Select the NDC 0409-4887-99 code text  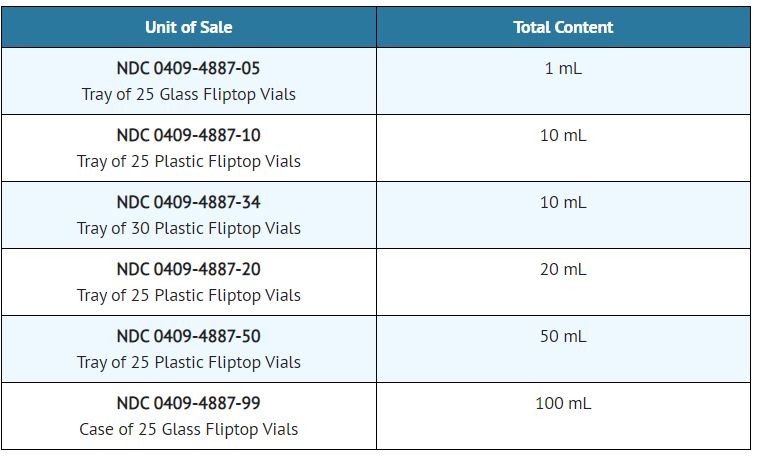188,403
